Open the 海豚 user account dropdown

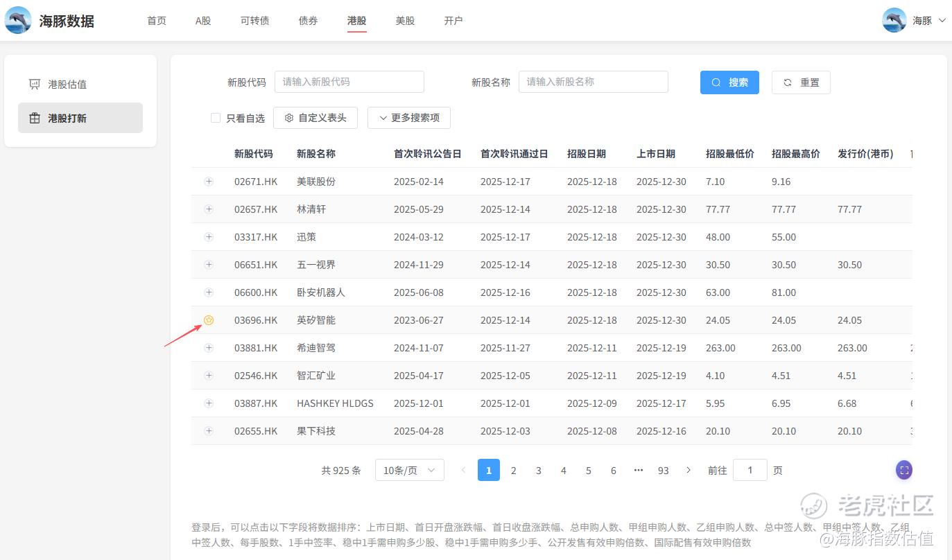(928, 21)
